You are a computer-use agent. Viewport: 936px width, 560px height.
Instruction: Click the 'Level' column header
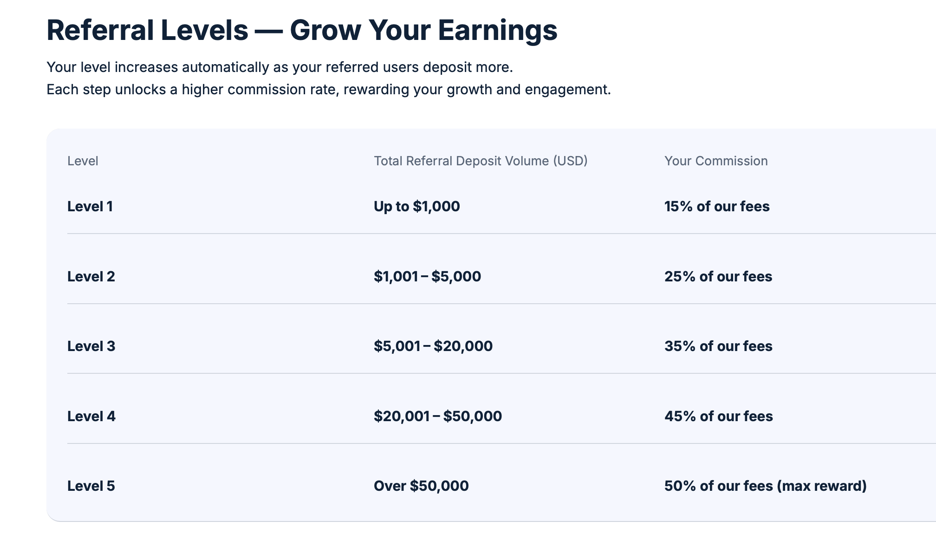tap(83, 161)
